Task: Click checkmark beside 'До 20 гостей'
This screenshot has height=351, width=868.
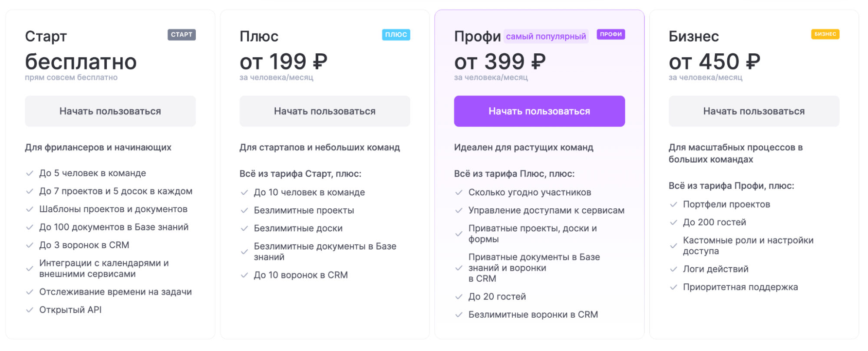Action: point(459,297)
